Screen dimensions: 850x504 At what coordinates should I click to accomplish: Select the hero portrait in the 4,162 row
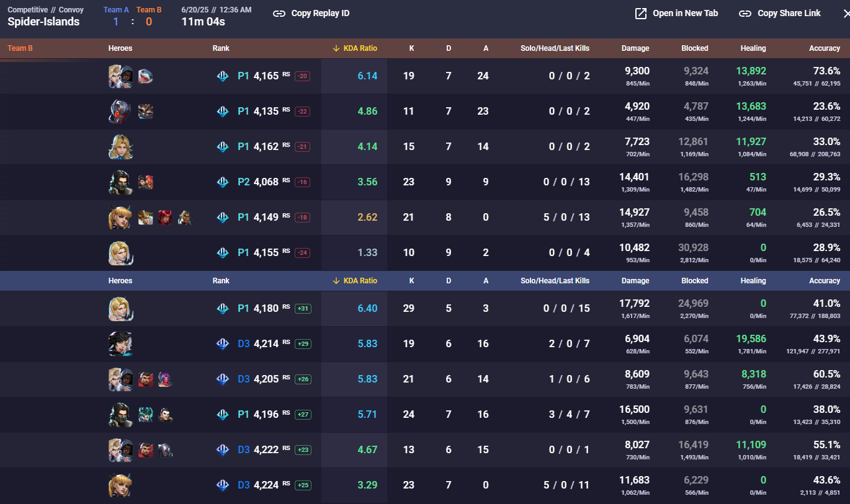[x=120, y=147]
